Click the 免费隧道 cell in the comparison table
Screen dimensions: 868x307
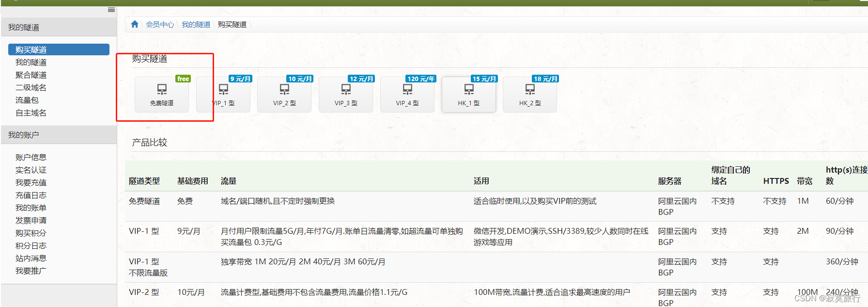click(144, 201)
